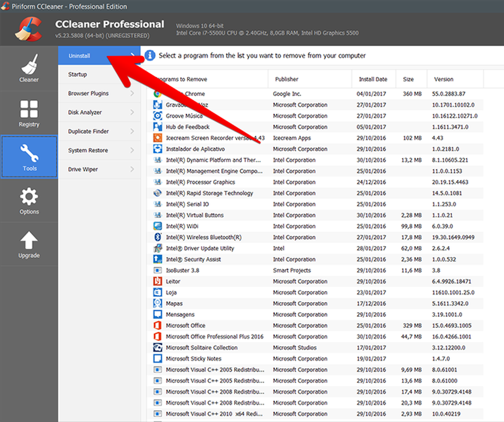
Task: Select the Tools wrench icon
Action: point(29,154)
